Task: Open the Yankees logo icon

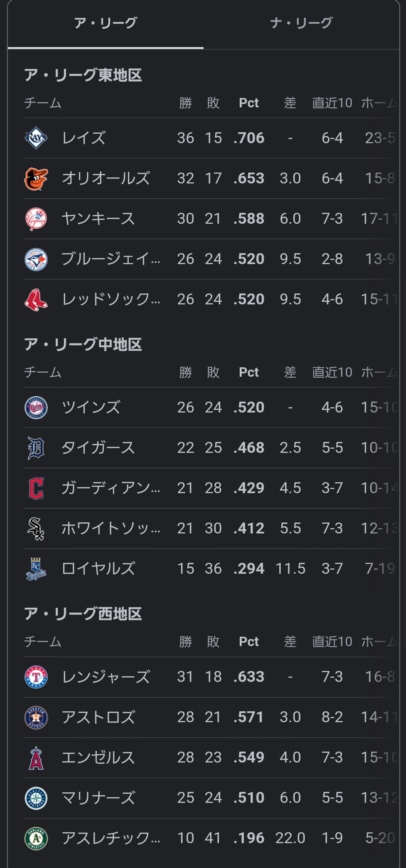Action: point(36,219)
